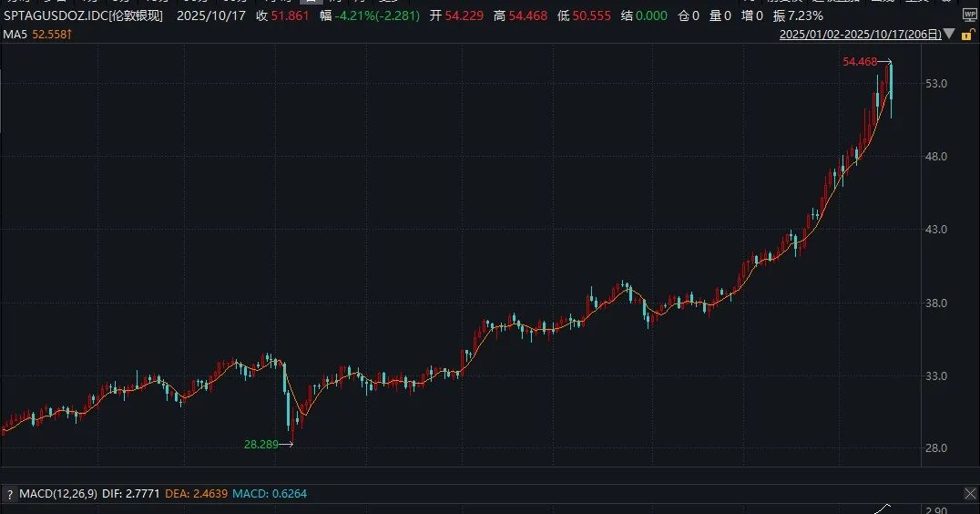
Task: Toggle the orange padlock icon
Action: [x=966, y=35]
